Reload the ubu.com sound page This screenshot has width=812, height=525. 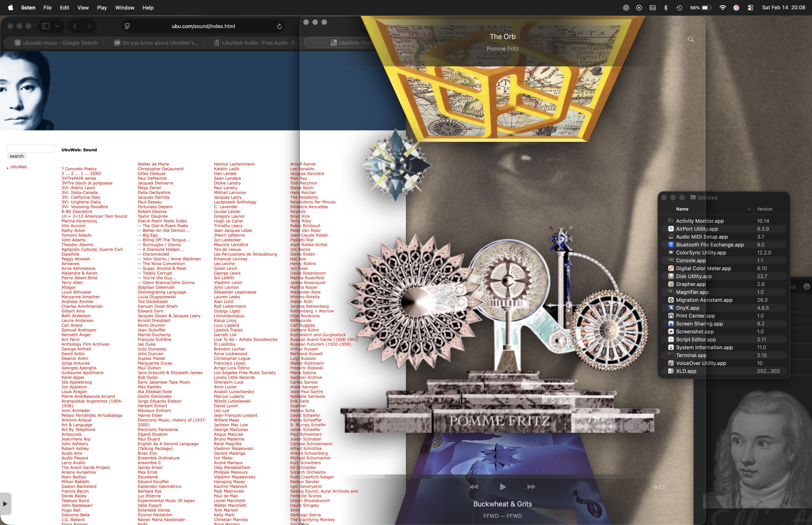[279, 26]
